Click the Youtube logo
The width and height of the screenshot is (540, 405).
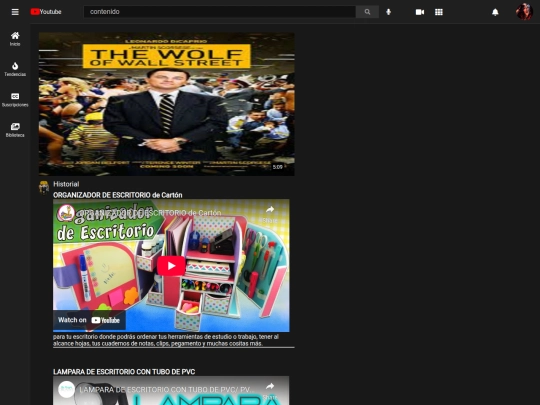[46, 12]
